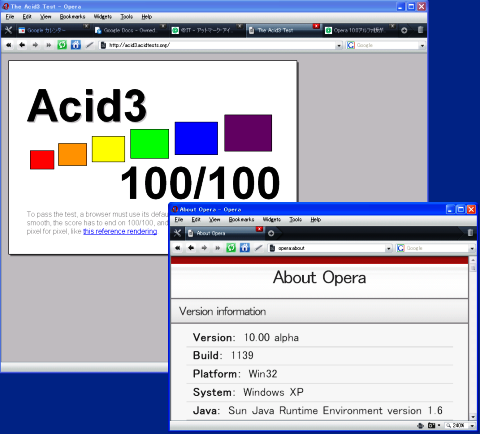Click Rewind in About Opera window

pyautogui.click(x=178, y=248)
